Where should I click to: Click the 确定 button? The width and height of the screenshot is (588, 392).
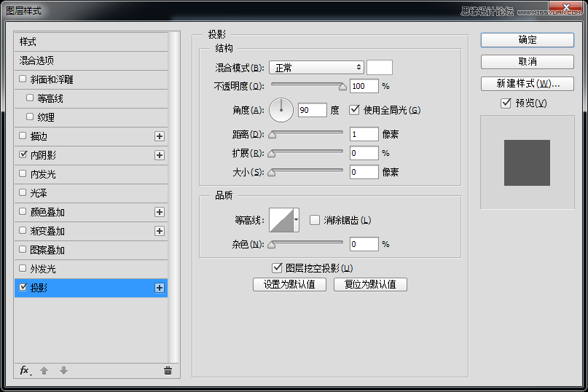click(528, 40)
